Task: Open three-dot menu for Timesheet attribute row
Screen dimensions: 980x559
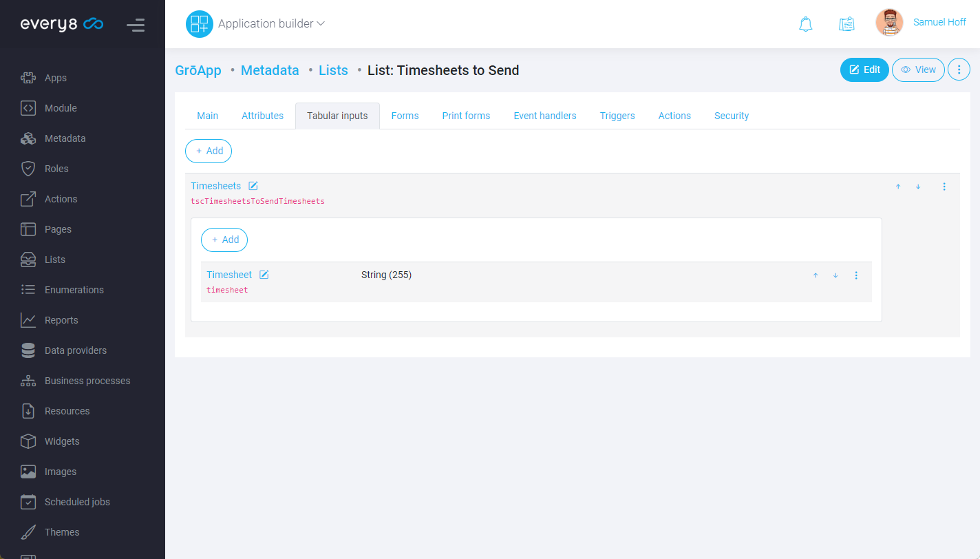Action: (856, 275)
